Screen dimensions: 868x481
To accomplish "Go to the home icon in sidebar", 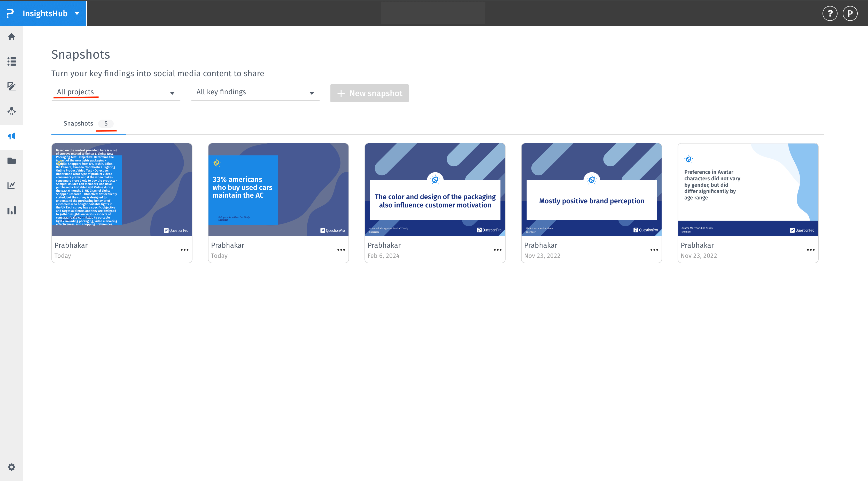I will 11,37.
